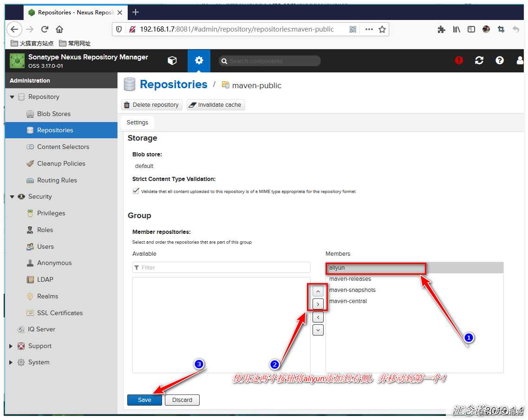Open Cleanup Policies in the sidebar

[61, 163]
